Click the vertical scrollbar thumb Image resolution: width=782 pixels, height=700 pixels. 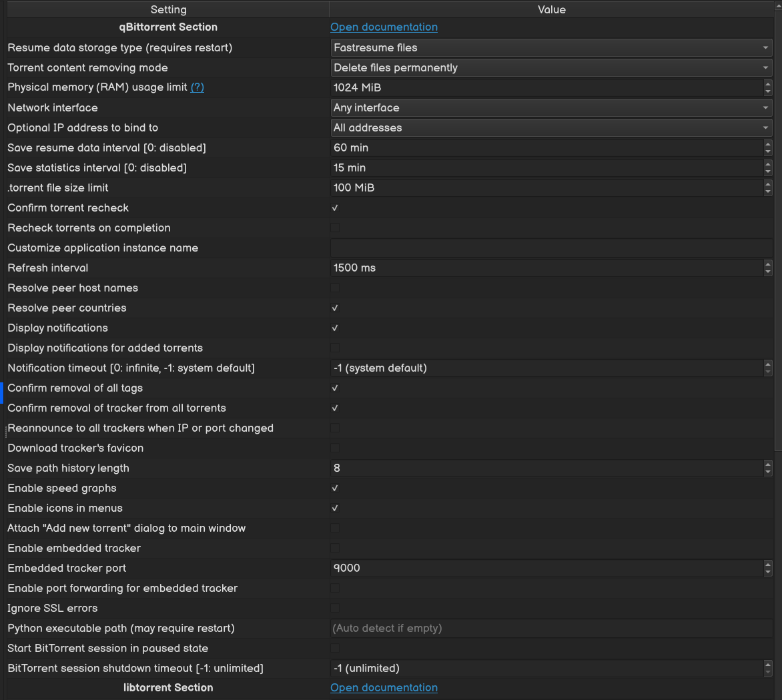(x=778, y=230)
